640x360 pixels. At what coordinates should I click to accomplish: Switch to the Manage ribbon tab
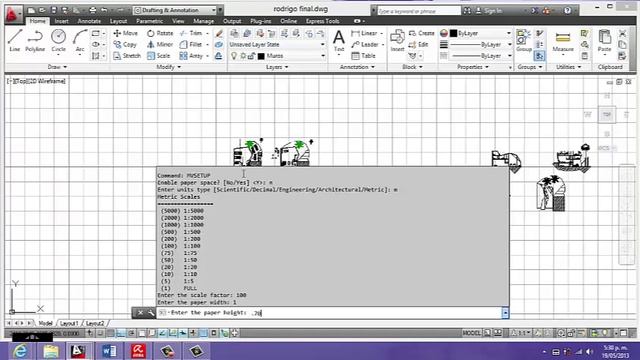[203, 21]
